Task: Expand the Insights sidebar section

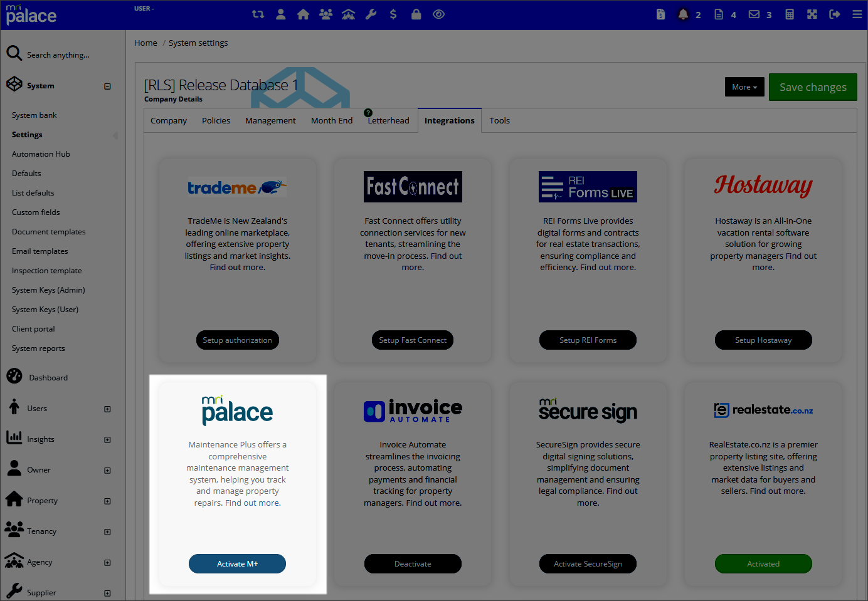Action: 107,440
